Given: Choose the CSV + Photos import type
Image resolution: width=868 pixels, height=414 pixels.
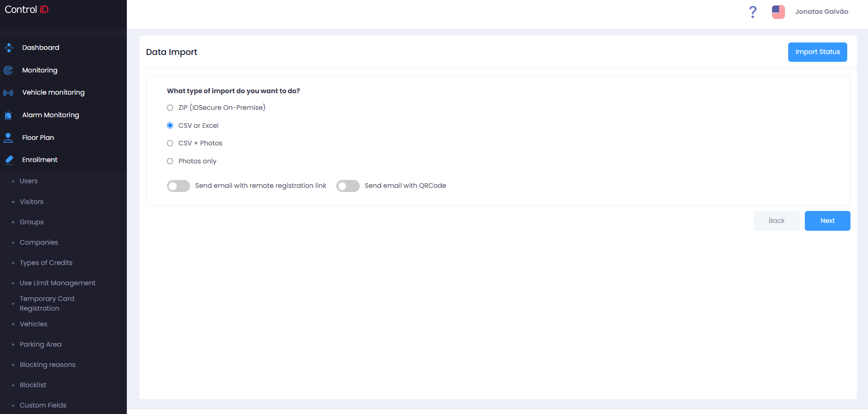Looking at the screenshot, I should point(170,143).
